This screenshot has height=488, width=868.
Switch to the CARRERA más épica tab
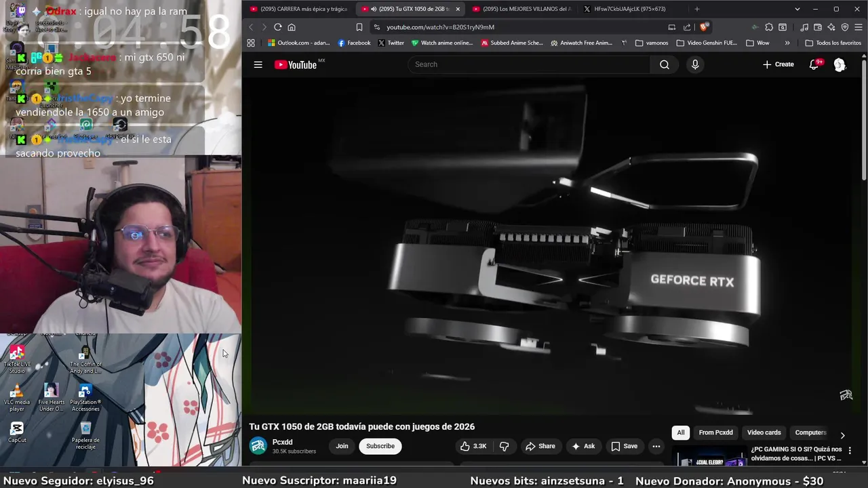[x=298, y=9]
